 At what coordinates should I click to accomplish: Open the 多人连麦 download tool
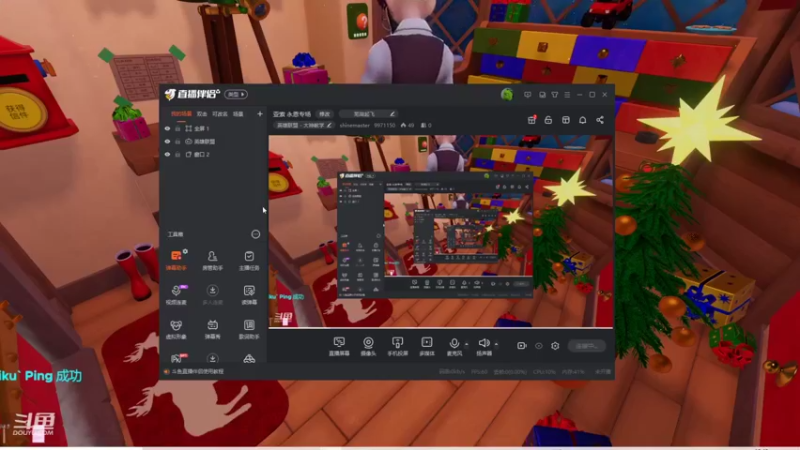[212, 294]
